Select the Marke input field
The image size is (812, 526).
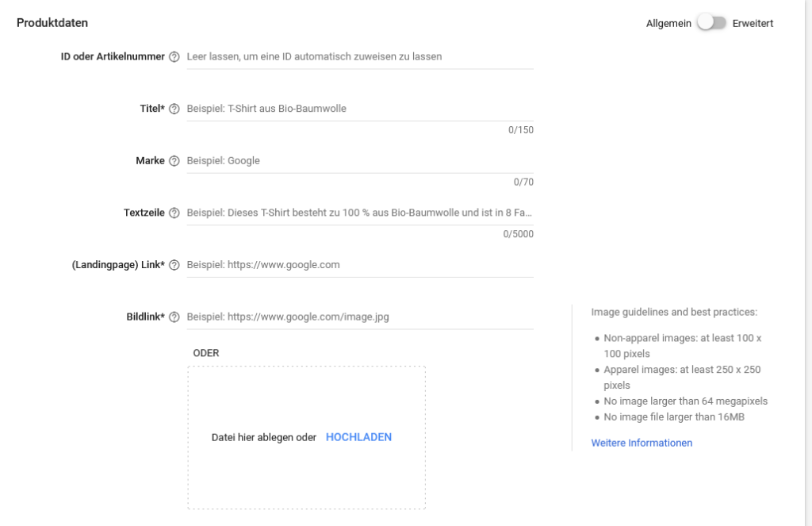coord(360,161)
